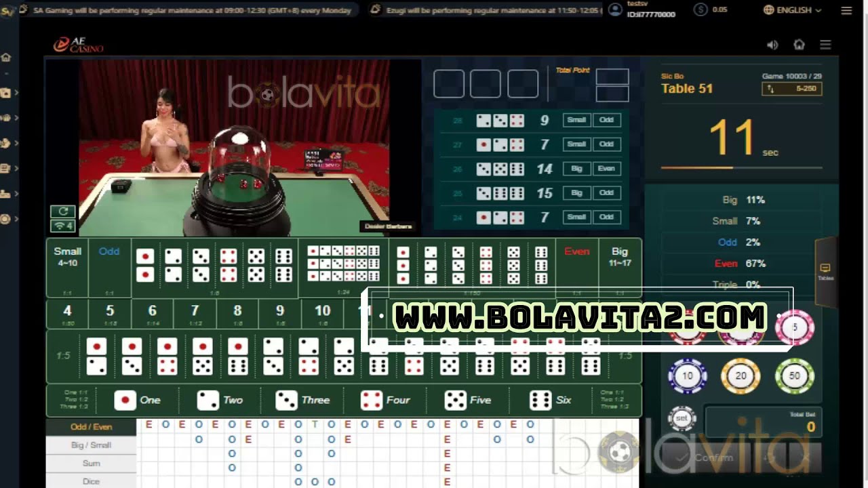
Task: Click the dealer live video feed
Action: tap(235, 148)
